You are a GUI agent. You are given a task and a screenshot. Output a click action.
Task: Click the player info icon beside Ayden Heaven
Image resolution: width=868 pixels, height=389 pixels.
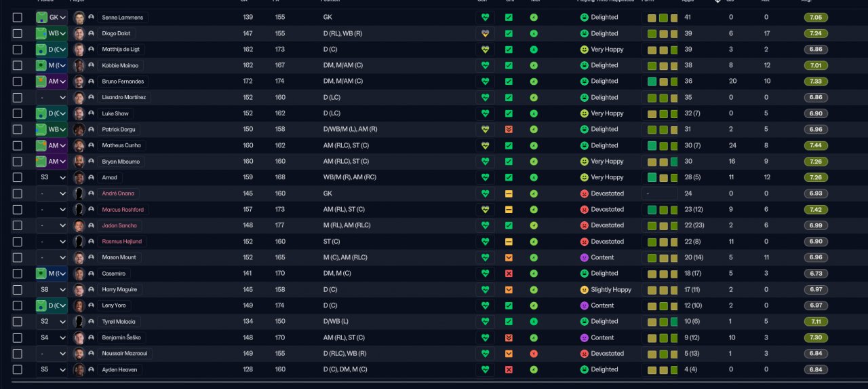click(x=92, y=369)
